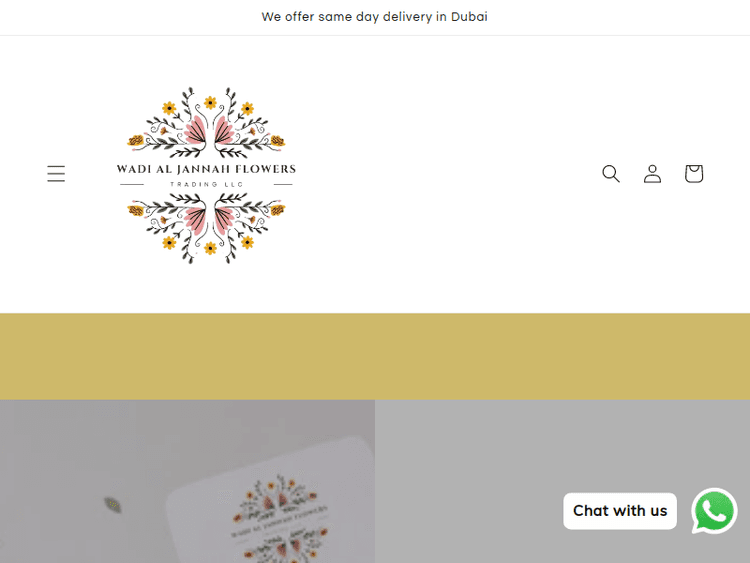Click the upper floral emblem of the logo
The width and height of the screenshot is (750, 563).
(206, 122)
